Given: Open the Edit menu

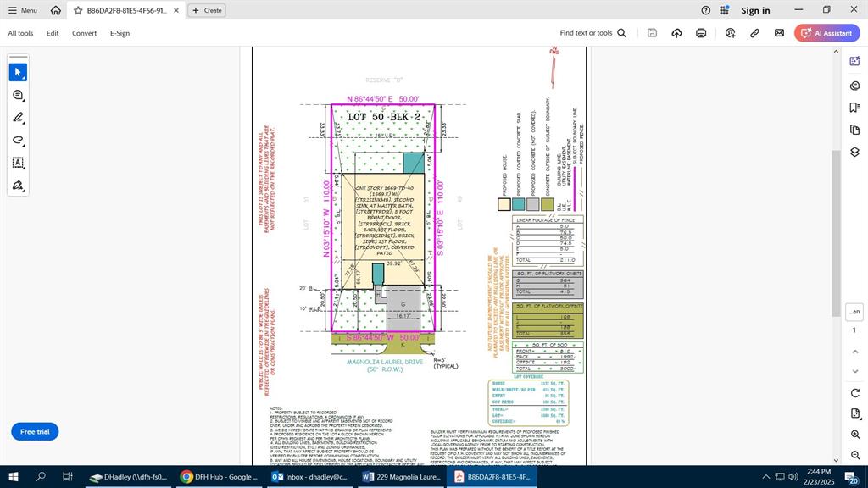Looking at the screenshot, I should [x=53, y=33].
